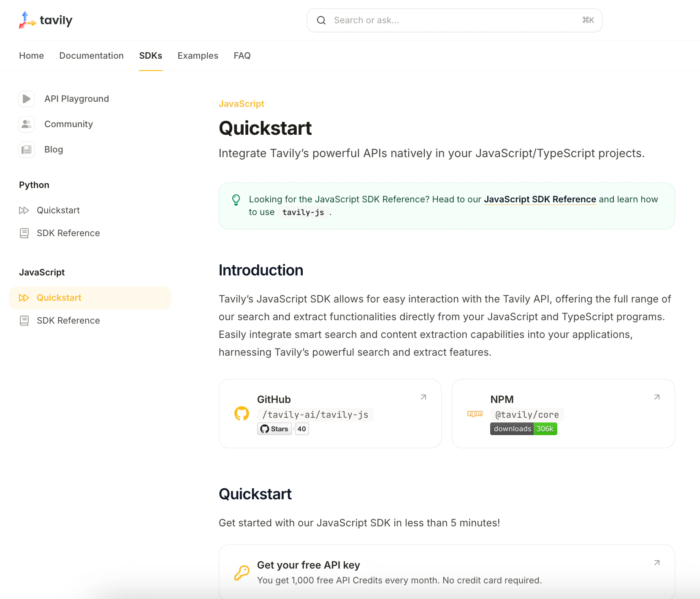Click the GitHub card external arrow icon
This screenshot has height=599, width=700.
pyautogui.click(x=423, y=397)
